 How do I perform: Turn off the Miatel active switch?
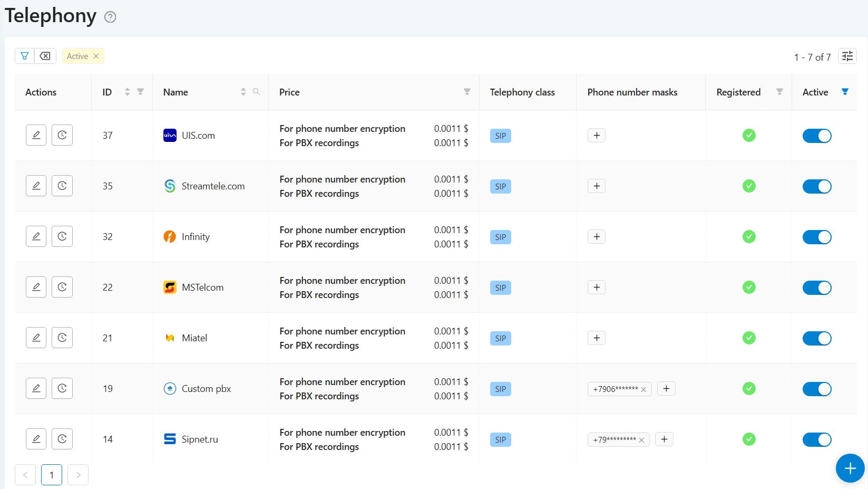pyautogui.click(x=816, y=338)
